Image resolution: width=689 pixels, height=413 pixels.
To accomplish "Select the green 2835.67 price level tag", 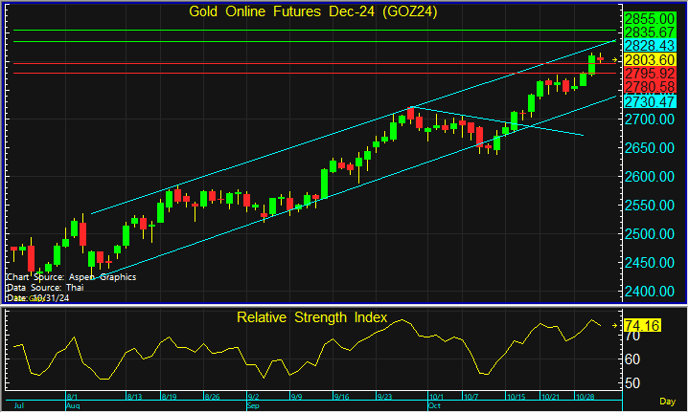I will click(x=650, y=33).
